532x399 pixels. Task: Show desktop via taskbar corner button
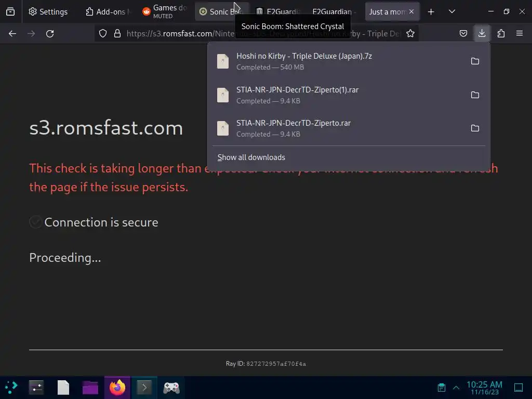tap(518, 388)
